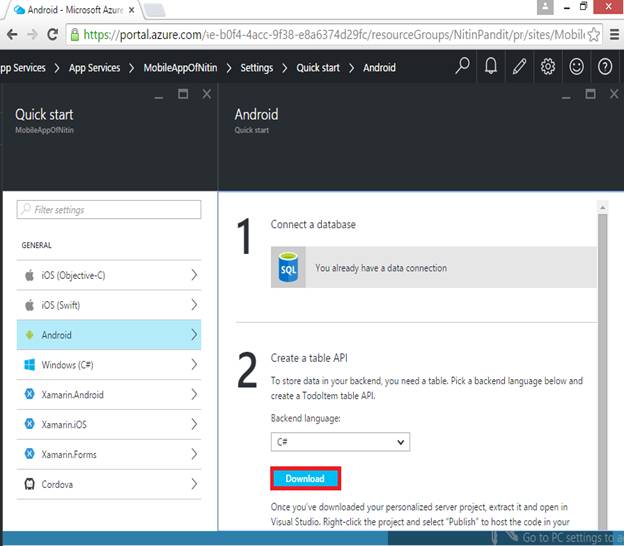The height and width of the screenshot is (546, 624).
Task: Click the Android blade vertical scrollbar
Action: (603, 370)
